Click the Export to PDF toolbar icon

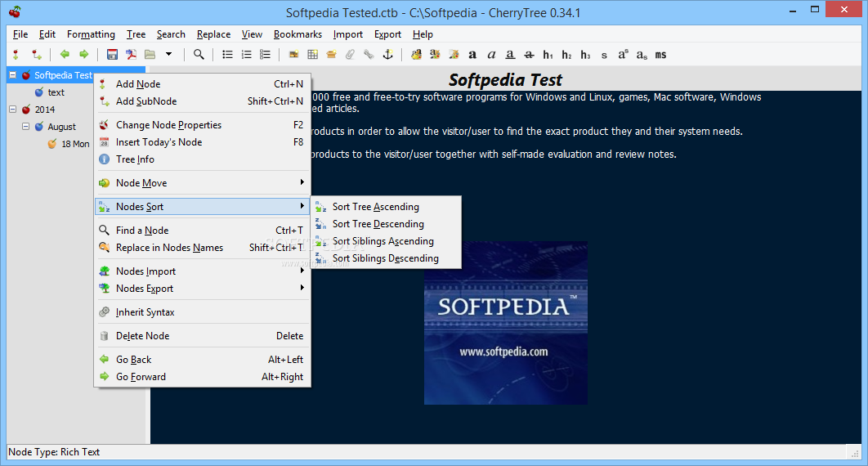[132, 54]
